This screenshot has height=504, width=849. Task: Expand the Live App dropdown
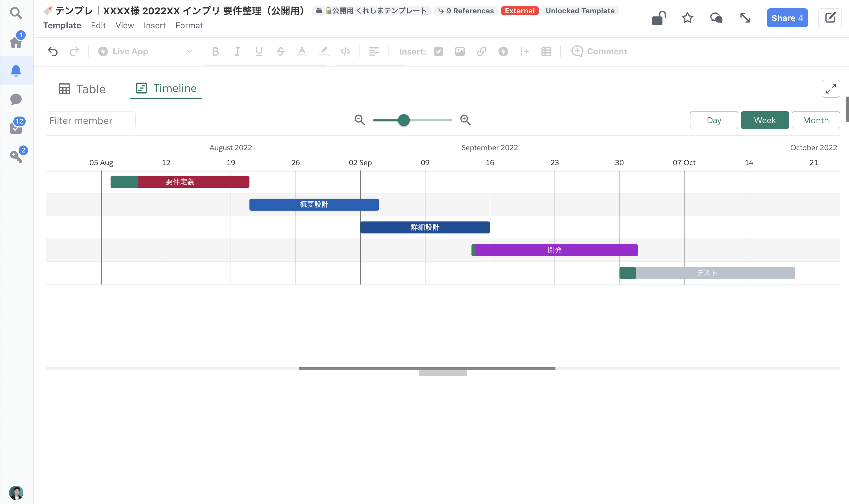tap(145, 51)
